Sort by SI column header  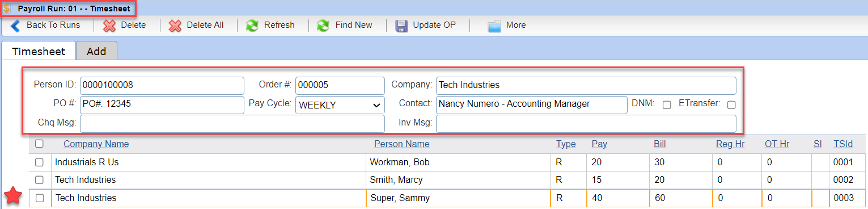[x=818, y=144]
